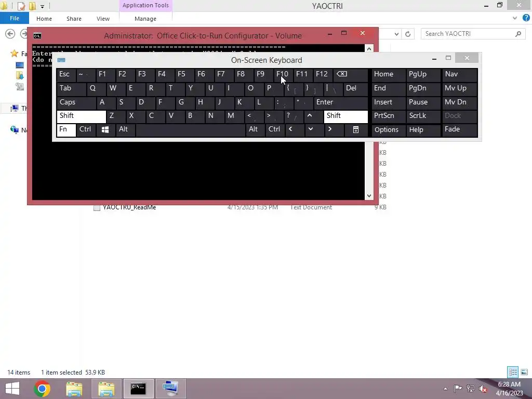Click the Mv Up key
This screenshot has width=532, height=399.
click(460, 88)
